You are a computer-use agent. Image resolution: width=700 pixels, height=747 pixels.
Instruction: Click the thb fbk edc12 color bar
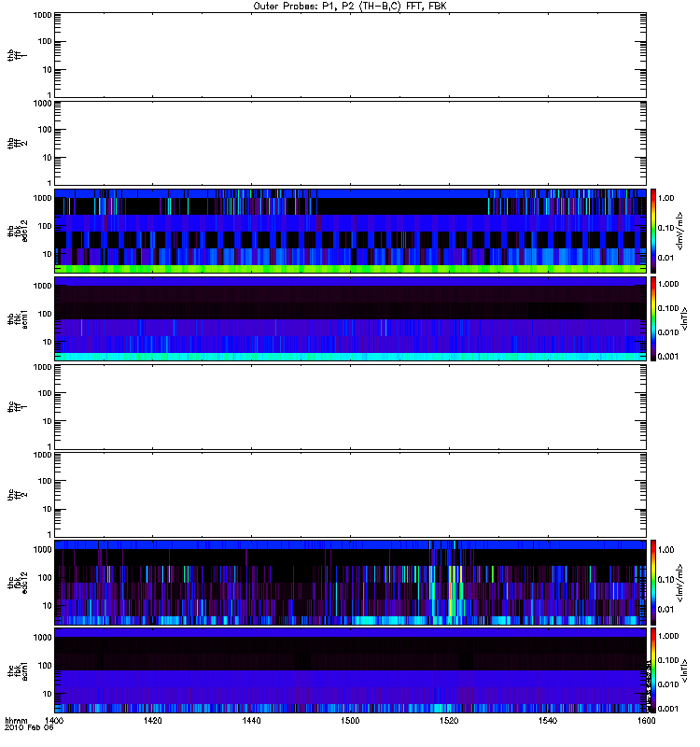(653, 231)
